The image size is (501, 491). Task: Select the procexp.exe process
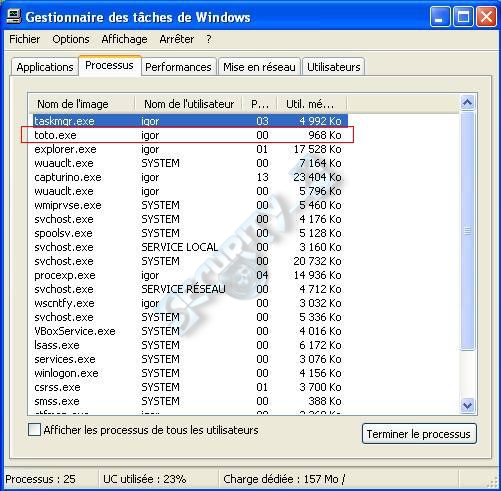coord(190,275)
